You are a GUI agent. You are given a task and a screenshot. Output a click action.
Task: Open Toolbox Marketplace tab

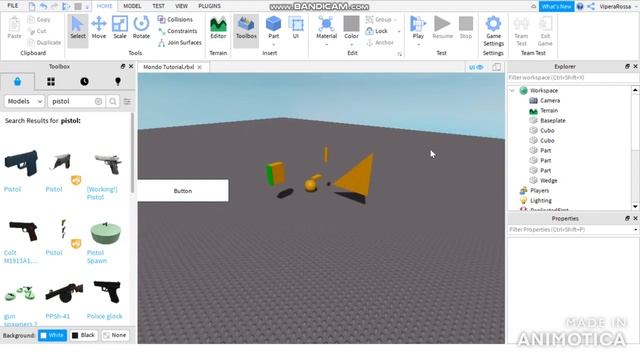coord(17,82)
